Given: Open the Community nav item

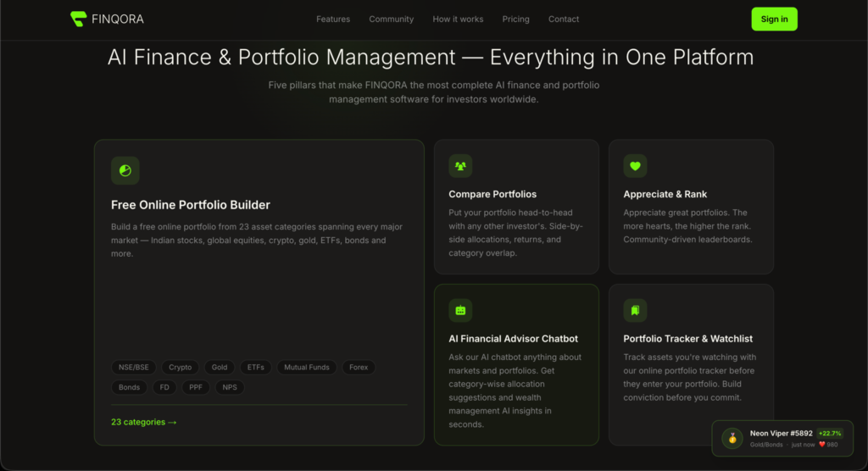Looking at the screenshot, I should tap(392, 19).
